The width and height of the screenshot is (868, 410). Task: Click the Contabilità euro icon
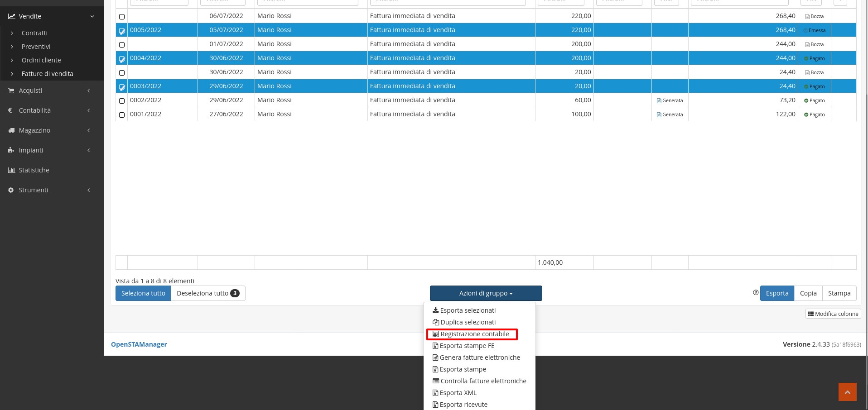coord(10,110)
